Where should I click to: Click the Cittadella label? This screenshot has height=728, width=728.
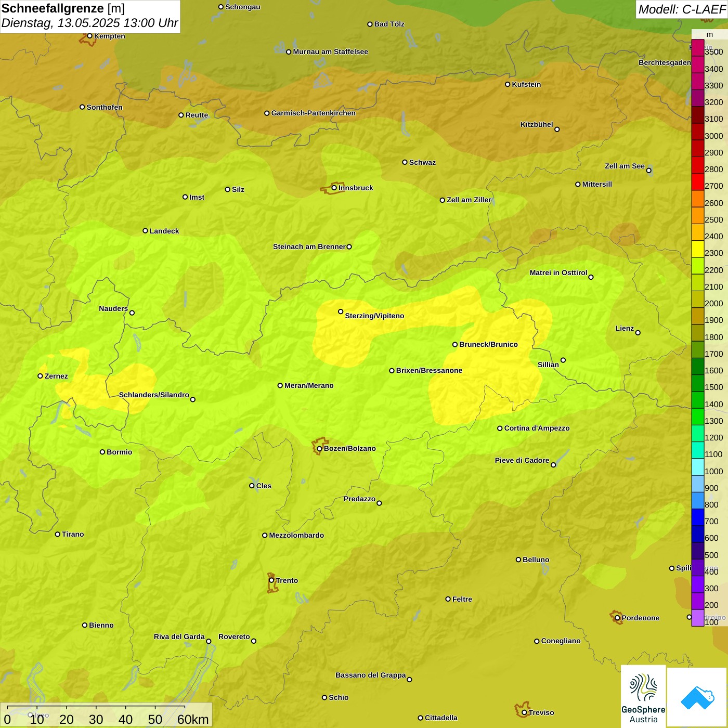441,718
